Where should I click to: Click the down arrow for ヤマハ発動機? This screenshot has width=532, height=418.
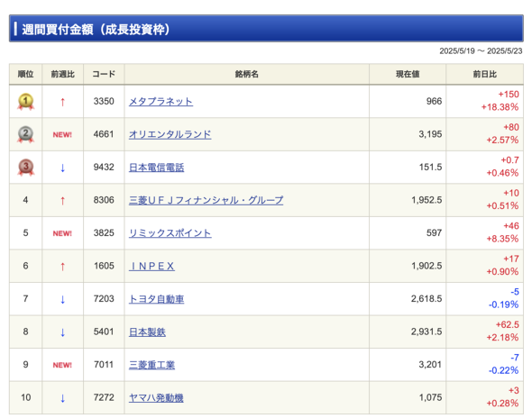click(x=62, y=397)
